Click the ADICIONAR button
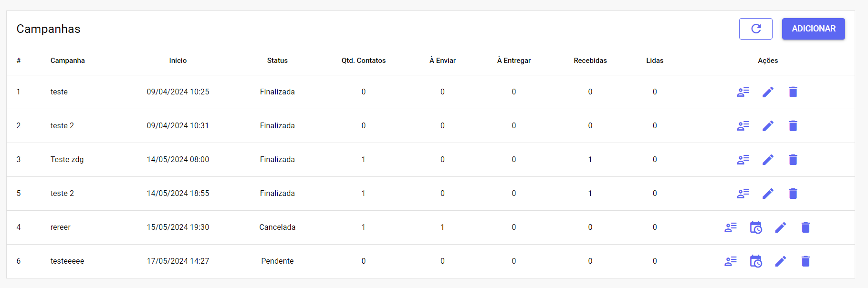Image resolution: width=868 pixels, height=288 pixels. 813,29
